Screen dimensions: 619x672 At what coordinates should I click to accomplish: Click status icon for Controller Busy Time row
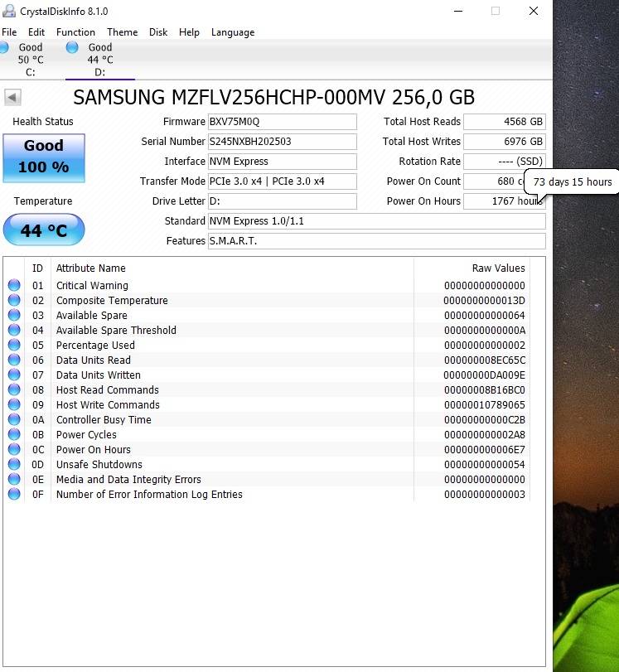[x=14, y=419]
